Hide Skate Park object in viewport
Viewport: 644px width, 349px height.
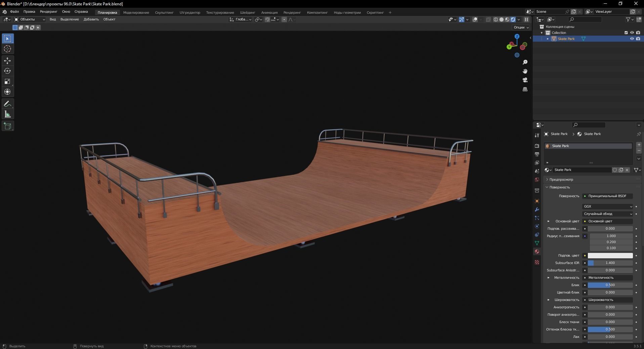[x=632, y=39]
